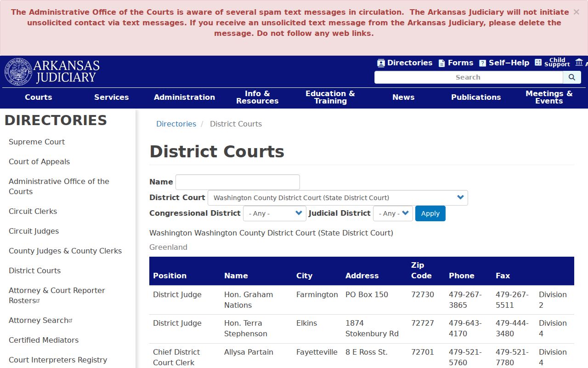588x368 pixels.
Task: Click the Zip Code column header
Action: 421,270
